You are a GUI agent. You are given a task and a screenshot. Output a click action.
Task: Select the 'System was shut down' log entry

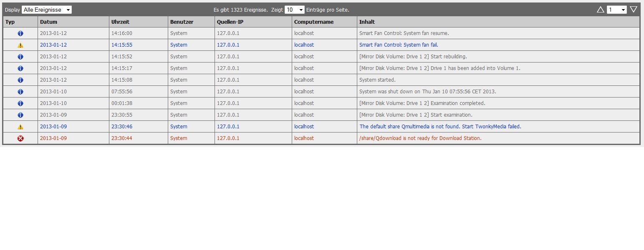click(427, 92)
